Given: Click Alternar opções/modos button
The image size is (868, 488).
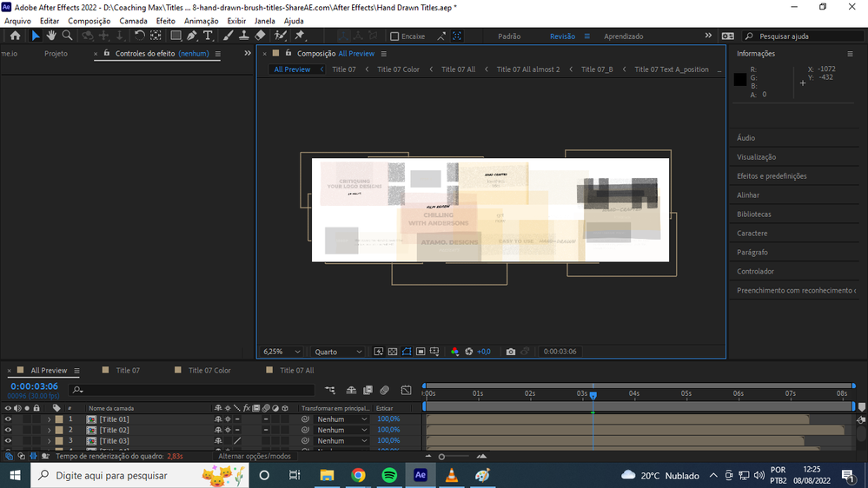Looking at the screenshot, I should coord(254,457).
